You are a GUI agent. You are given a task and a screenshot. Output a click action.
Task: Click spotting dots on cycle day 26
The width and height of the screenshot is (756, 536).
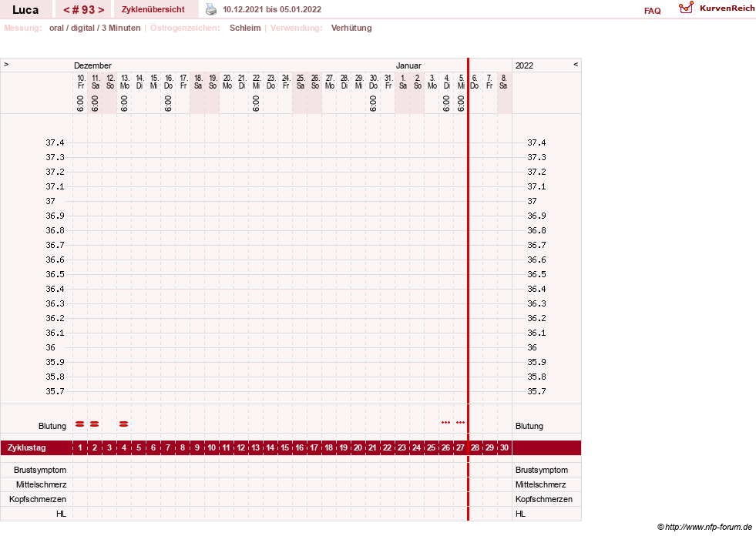click(x=446, y=423)
